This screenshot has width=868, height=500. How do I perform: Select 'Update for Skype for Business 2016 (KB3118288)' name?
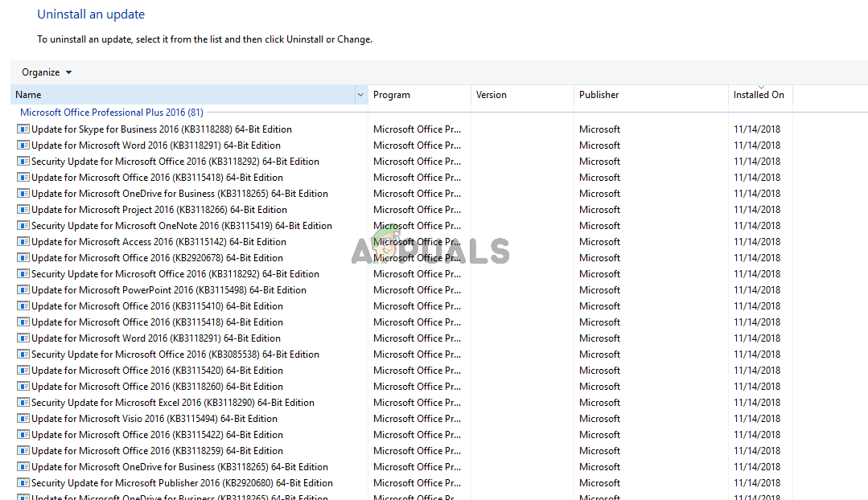pyautogui.click(x=162, y=129)
